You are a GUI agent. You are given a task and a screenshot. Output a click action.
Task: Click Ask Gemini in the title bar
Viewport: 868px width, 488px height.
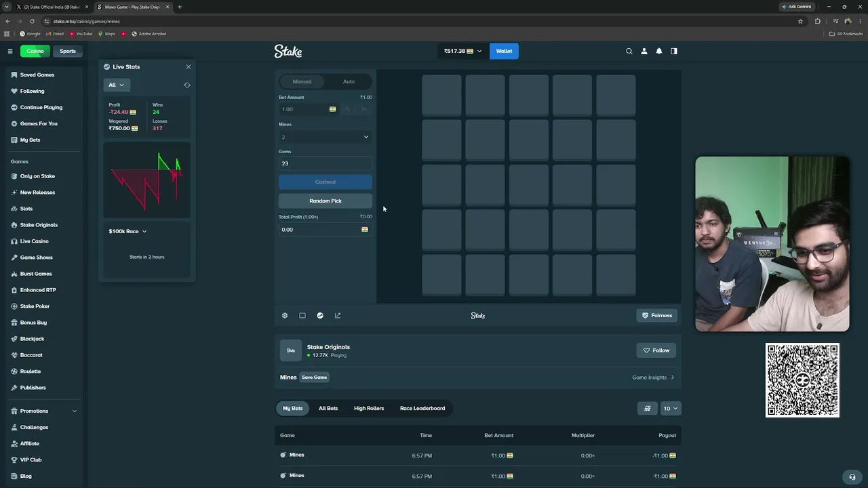(796, 7)
